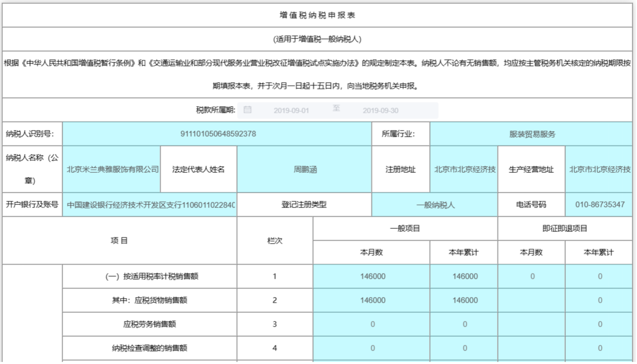This screenshot has height=364, width=637.
Task: Click phone number field 010-86735347
Action: click(x=599, y=204)
